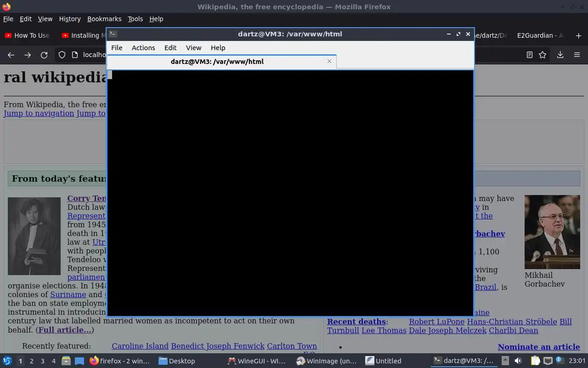This screenshot has width=588, height=368.
Task: Switch to workspace 4
Action: [x=54, y=361]
